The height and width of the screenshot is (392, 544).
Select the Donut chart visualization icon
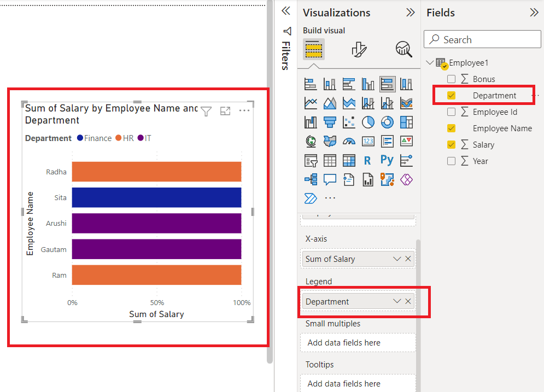coord(387,122)
